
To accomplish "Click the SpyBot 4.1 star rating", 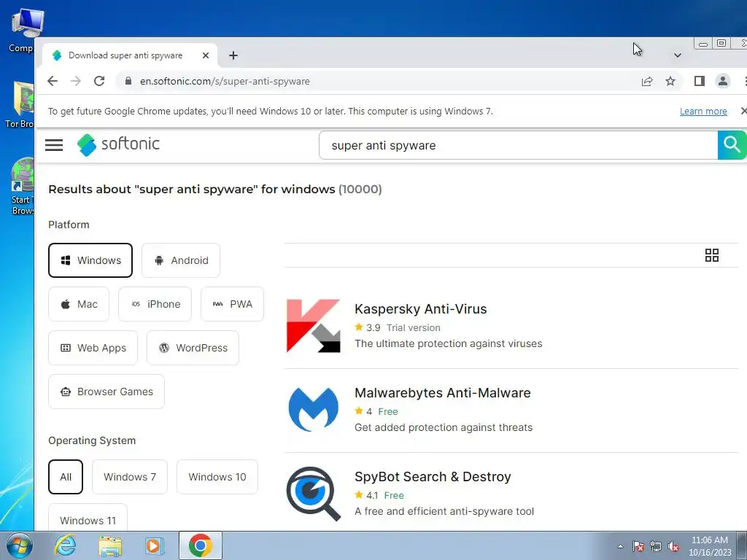I will (366, 495).
